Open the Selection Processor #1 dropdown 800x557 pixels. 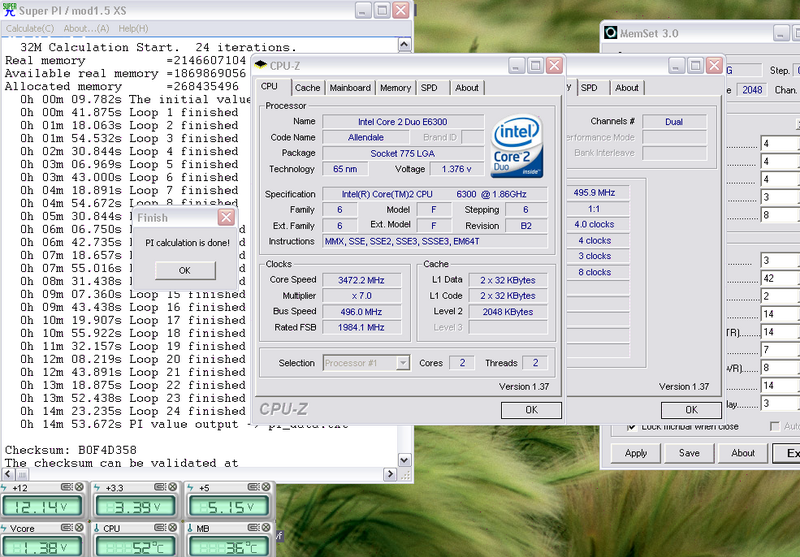366,363
